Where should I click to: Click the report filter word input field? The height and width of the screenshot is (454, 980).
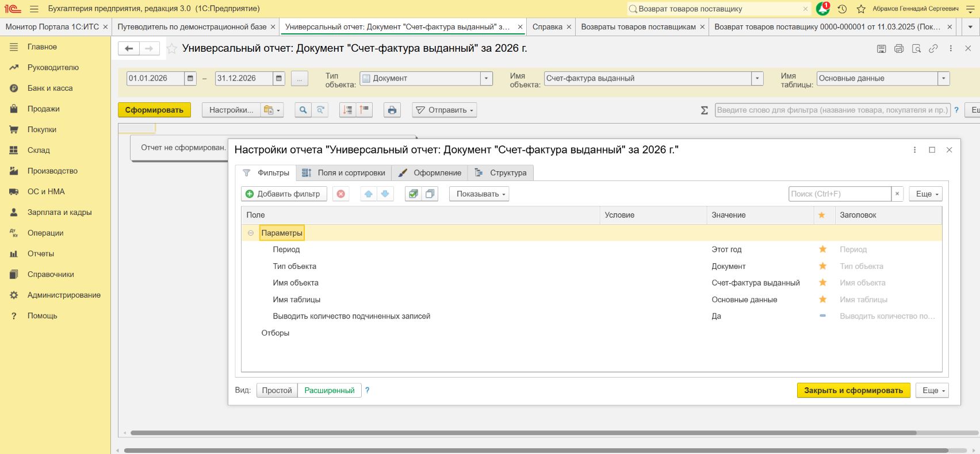pyautogui.click(x=832, y=110)
